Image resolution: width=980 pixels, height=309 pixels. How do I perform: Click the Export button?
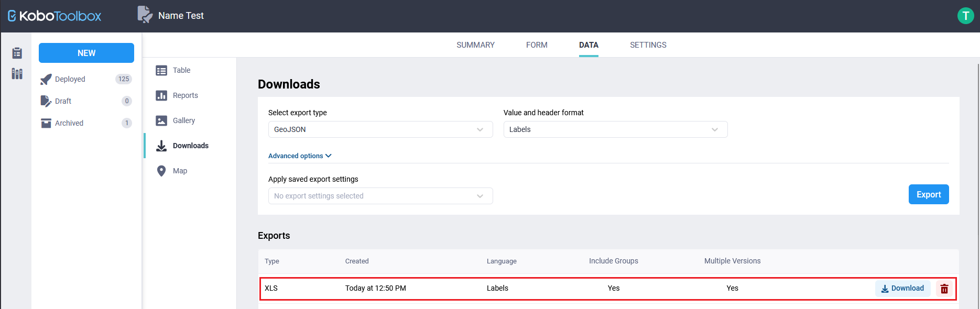click(928, 194)
